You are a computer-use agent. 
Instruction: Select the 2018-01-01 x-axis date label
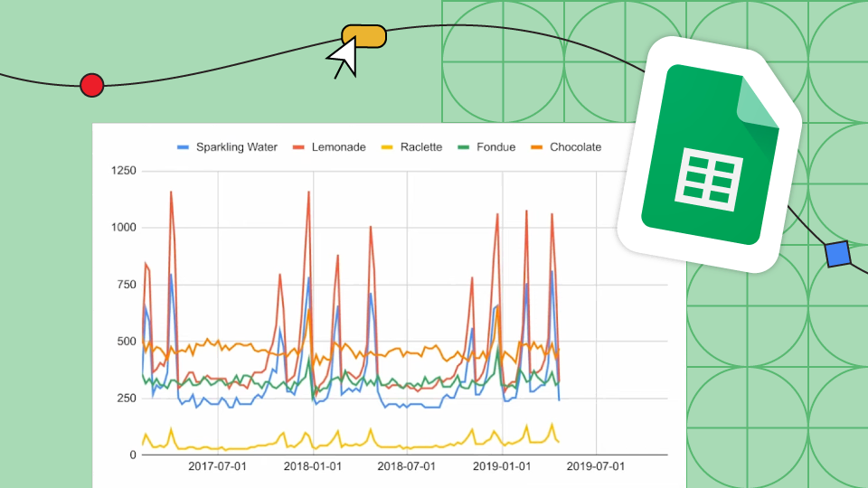pyautogui.click(x=312, y=467)
